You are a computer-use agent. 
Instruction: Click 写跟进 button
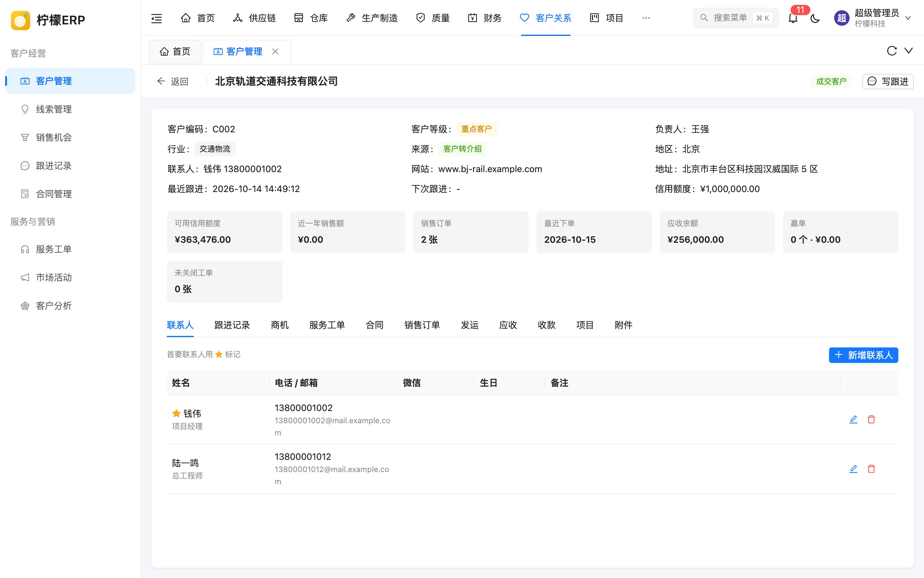click(888, 82)
